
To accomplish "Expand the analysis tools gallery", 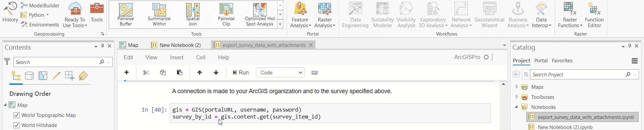I will coord(280,24).
